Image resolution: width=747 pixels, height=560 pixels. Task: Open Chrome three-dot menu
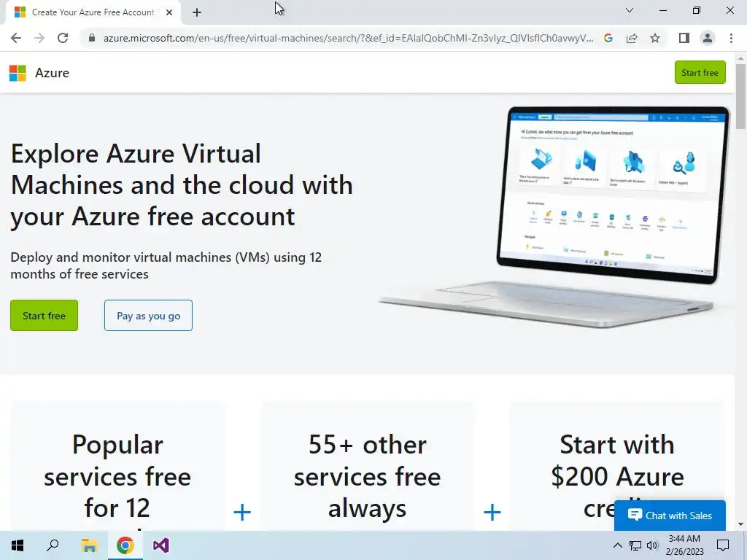click(731, 38)
